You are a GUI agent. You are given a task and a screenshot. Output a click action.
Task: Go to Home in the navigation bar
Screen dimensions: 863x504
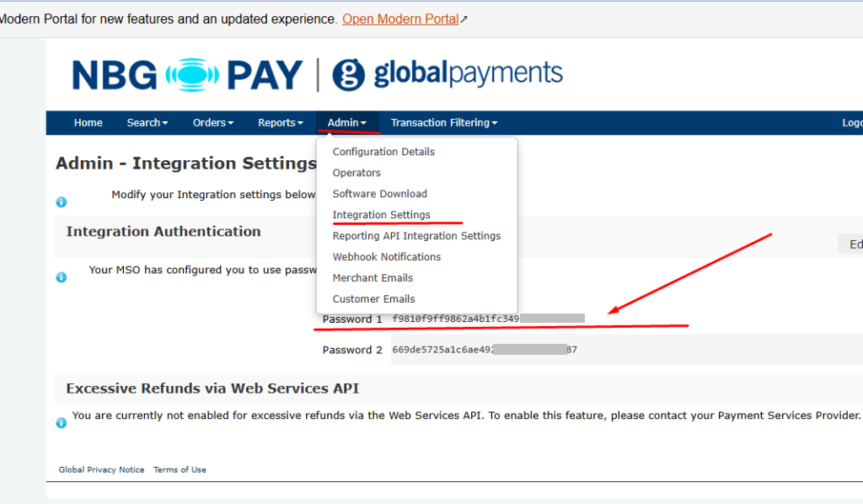point(88,123)
